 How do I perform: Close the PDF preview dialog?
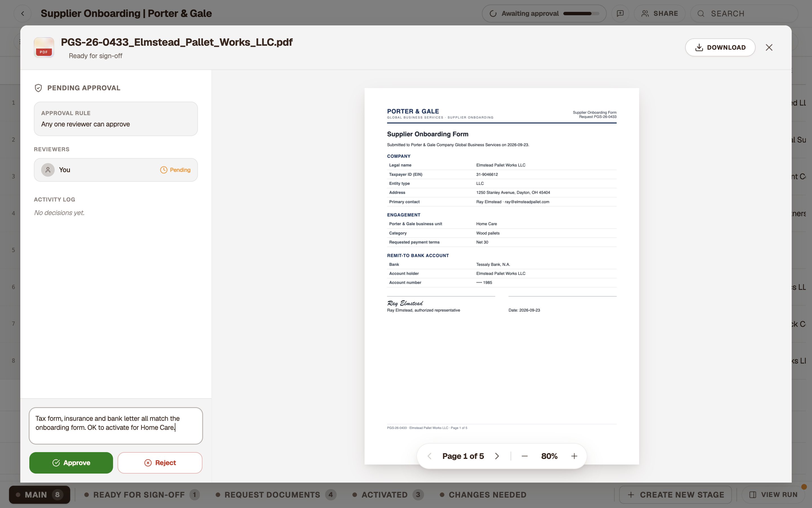pyautogui.click(x=769, y=47)
